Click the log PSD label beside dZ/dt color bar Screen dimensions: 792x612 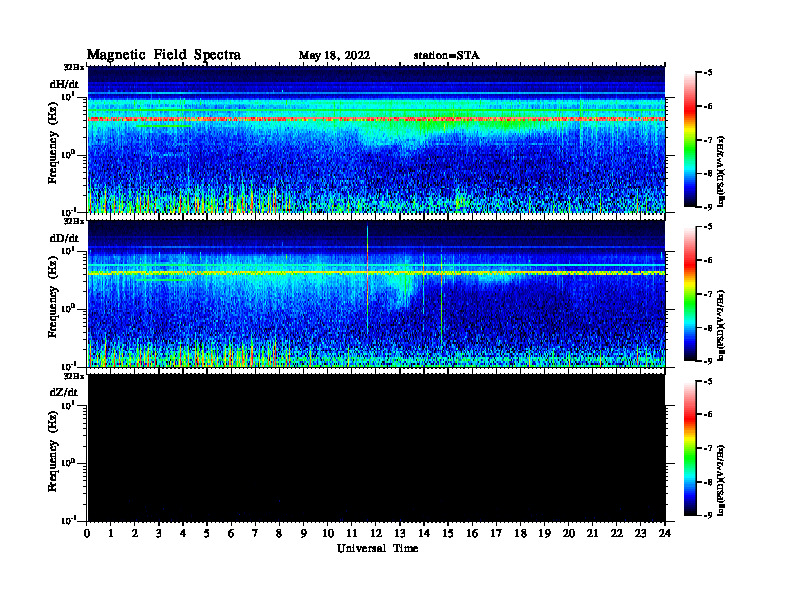[x=721, y=480]
